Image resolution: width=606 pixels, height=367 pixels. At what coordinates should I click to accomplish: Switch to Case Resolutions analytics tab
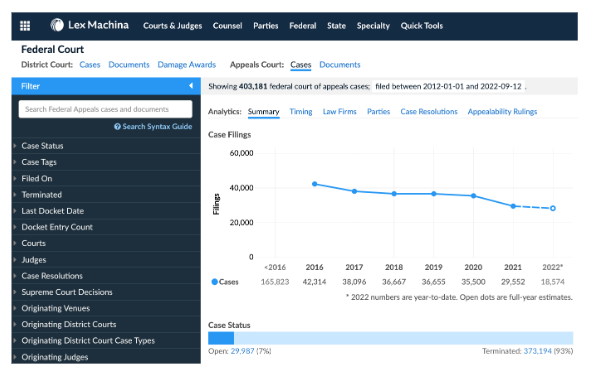[x=429, y=112]
